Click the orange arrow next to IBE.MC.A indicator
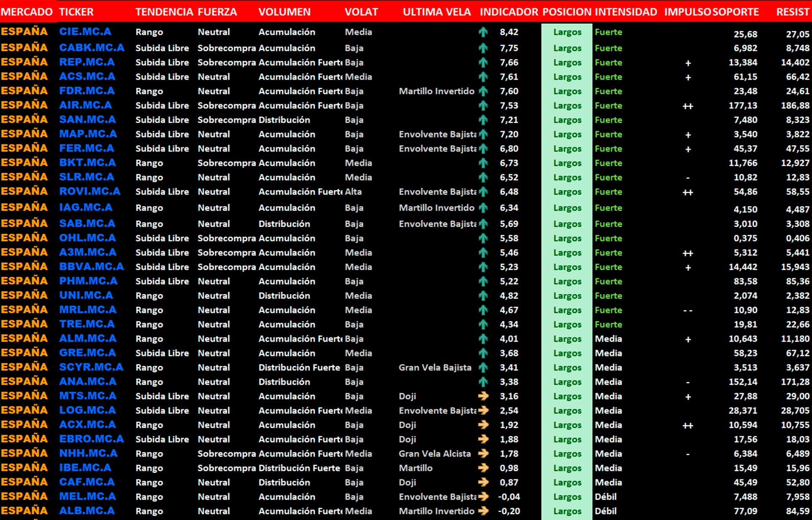This screenshot has height=520, width=812. pyautogui.click(x=483, y=468)
